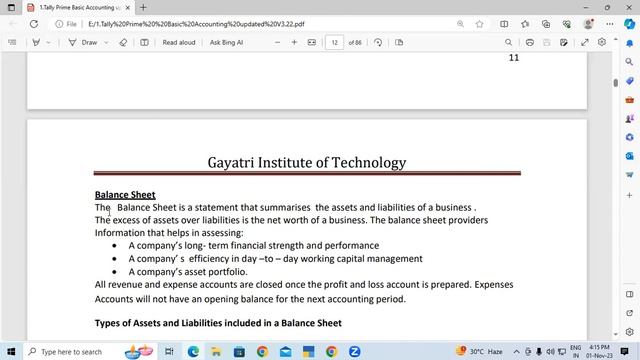The width and height of the screenshot is (640, 360).
Task: View site information File icon
Action: (x=66, y=24)
